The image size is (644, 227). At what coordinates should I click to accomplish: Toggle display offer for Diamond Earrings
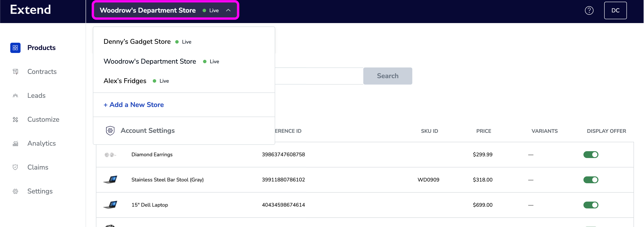(591, 155)
